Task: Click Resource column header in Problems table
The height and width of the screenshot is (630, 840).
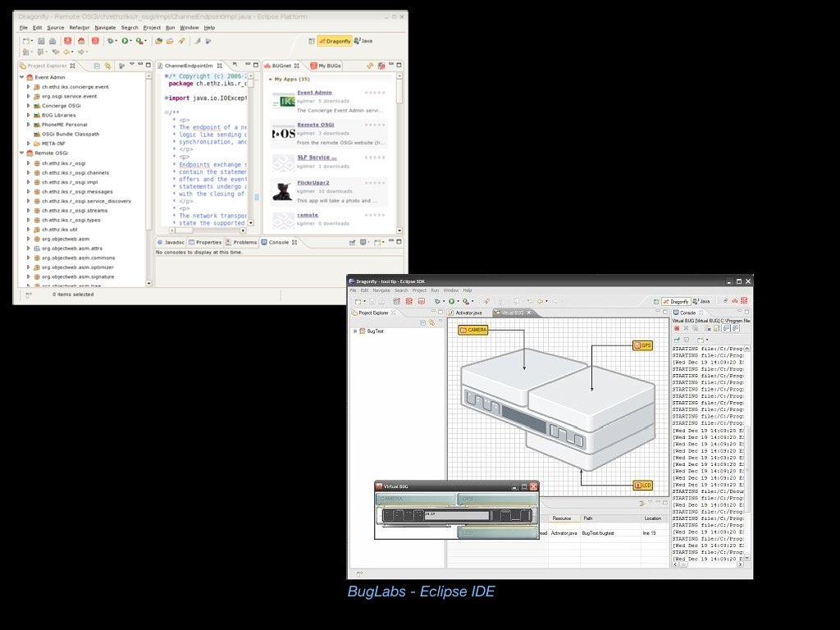Action: [x=564, y=518]
